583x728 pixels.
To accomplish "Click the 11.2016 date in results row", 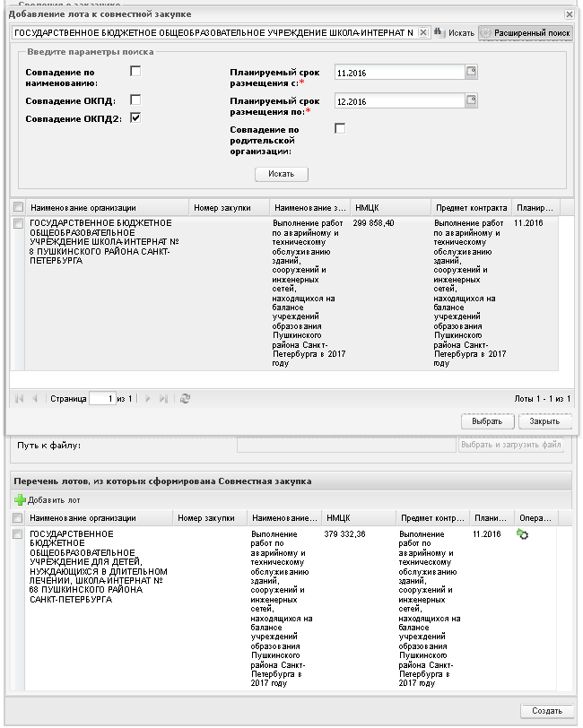I will click(528, 223).
